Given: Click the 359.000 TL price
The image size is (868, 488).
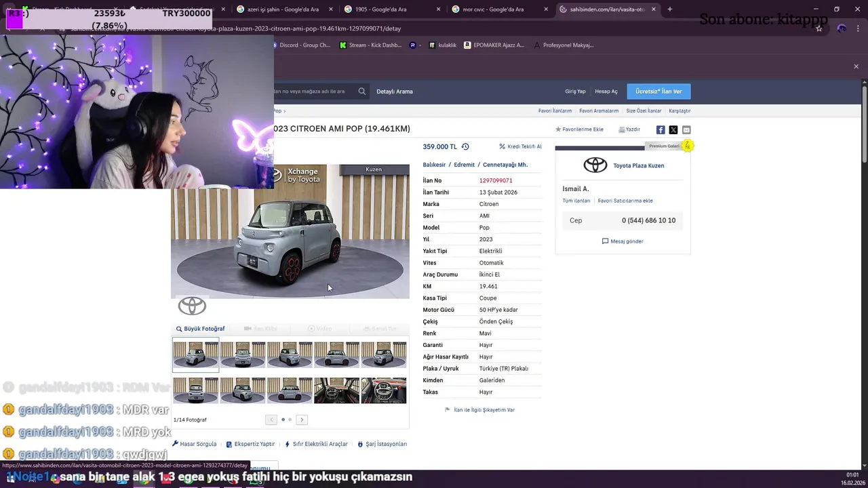Looking at the screenshot, I should tap(440, 146).
